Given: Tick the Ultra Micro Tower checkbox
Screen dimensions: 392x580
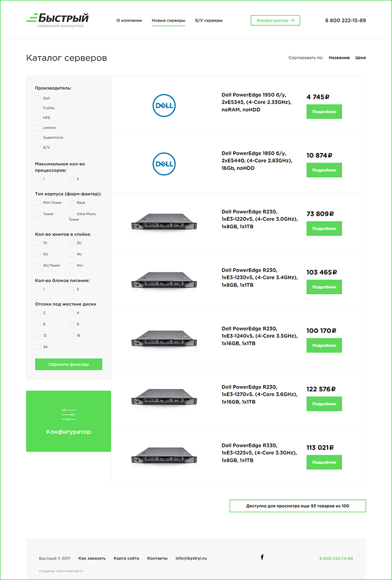Looking at the screenshot, I should point(71,214).
